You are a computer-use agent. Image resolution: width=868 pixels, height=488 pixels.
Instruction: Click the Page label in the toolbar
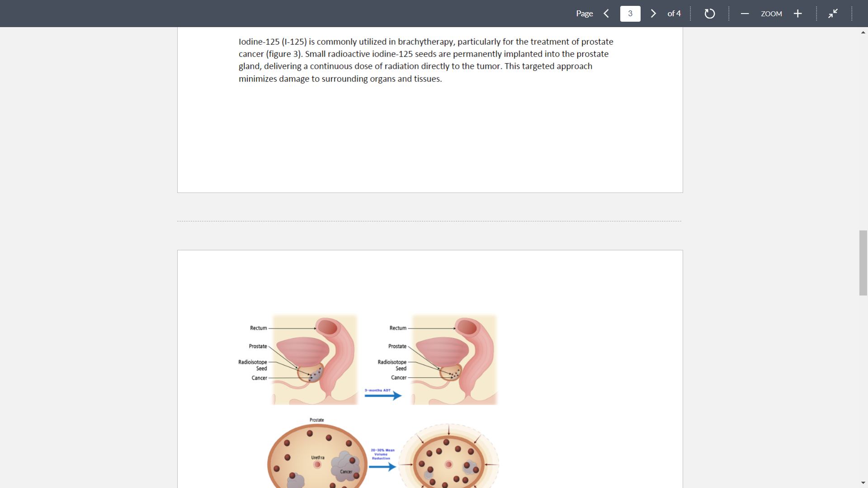click(584, 14)
